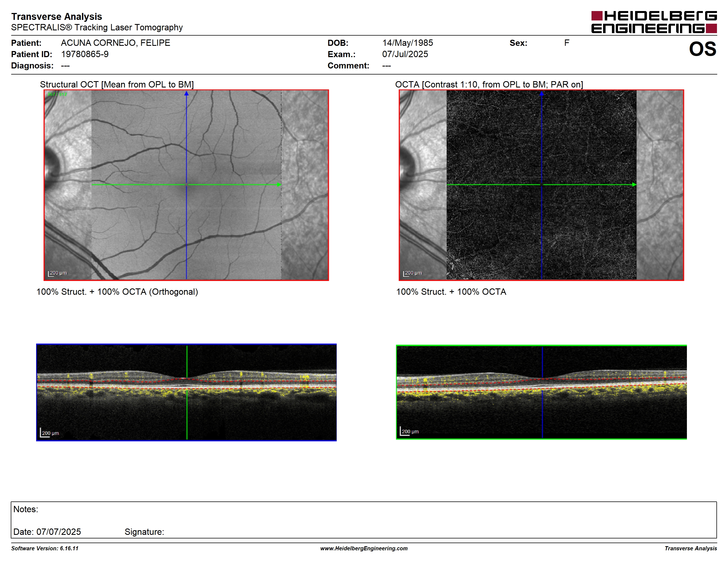The image size is (728, 563).
Task: Click the 'Sex:' field label
Action: point(518,43)
